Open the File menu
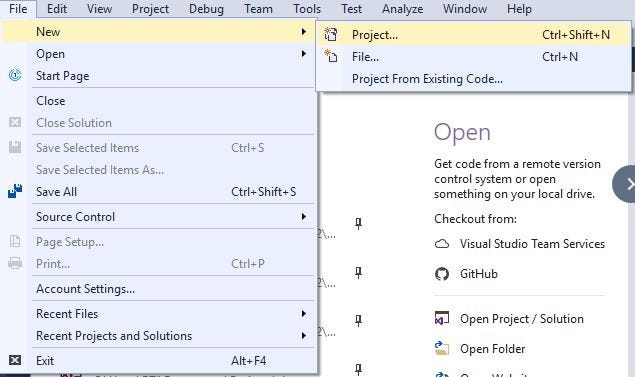 18,9
